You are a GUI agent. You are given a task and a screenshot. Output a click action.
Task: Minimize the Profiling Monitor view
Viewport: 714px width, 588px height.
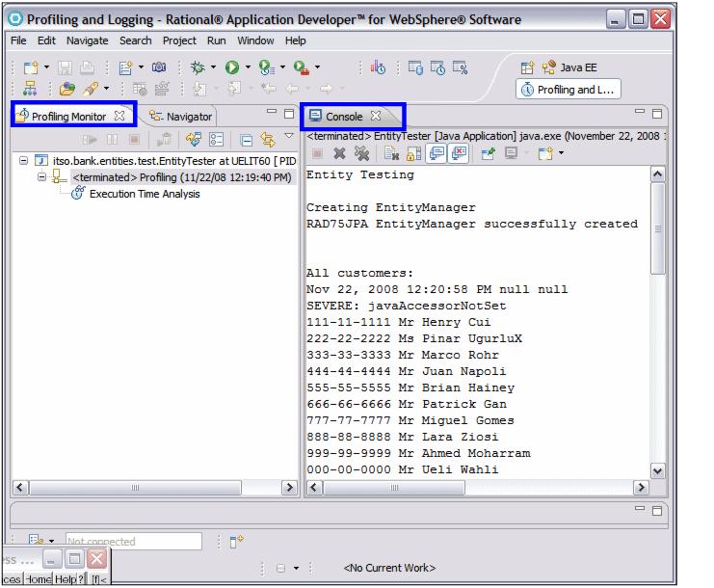272,111
